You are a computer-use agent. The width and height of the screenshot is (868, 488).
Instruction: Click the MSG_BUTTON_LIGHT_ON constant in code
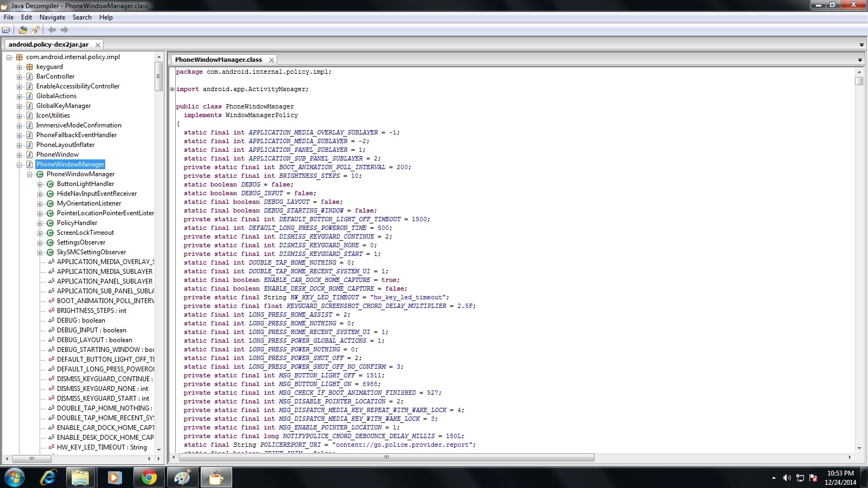(x=315, y=384)
